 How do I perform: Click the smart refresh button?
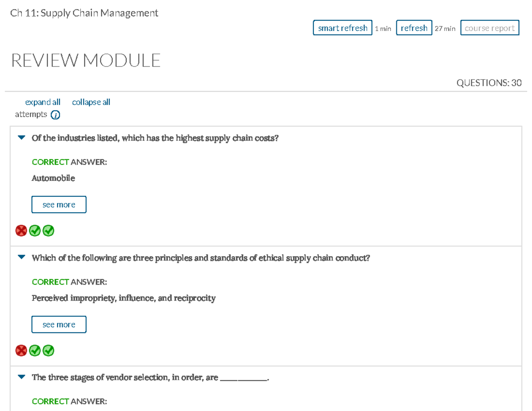(342, 27)
